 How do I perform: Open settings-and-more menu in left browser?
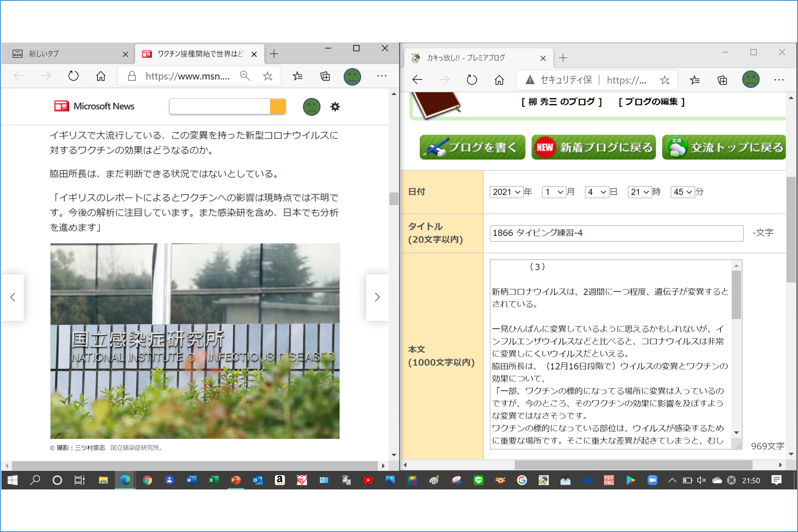point(381,76)
